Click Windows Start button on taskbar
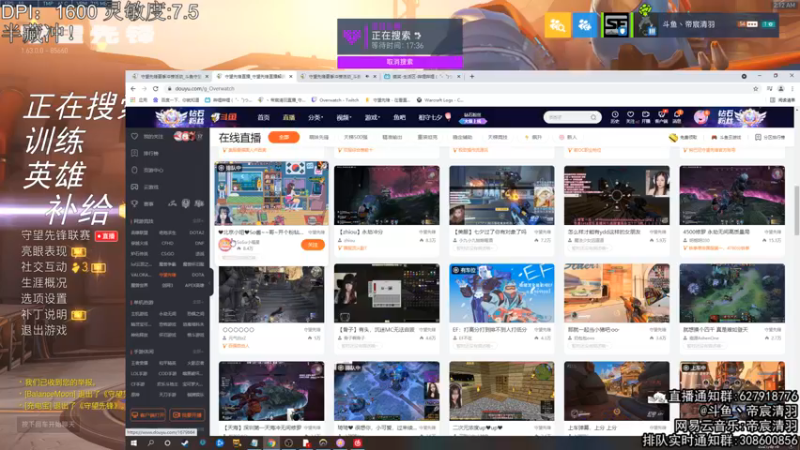Viewport: 800px width, 450px height. 134,443
